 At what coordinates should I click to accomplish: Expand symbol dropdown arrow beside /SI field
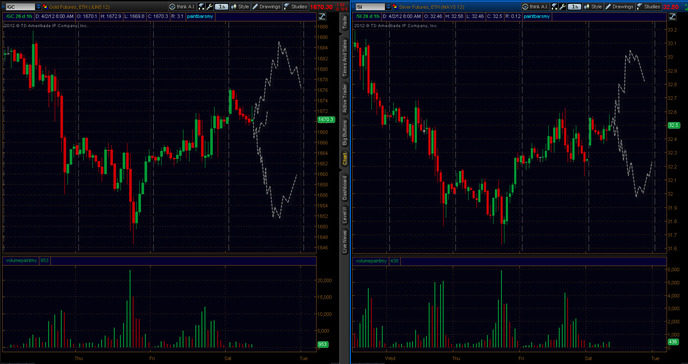point(389,7)
